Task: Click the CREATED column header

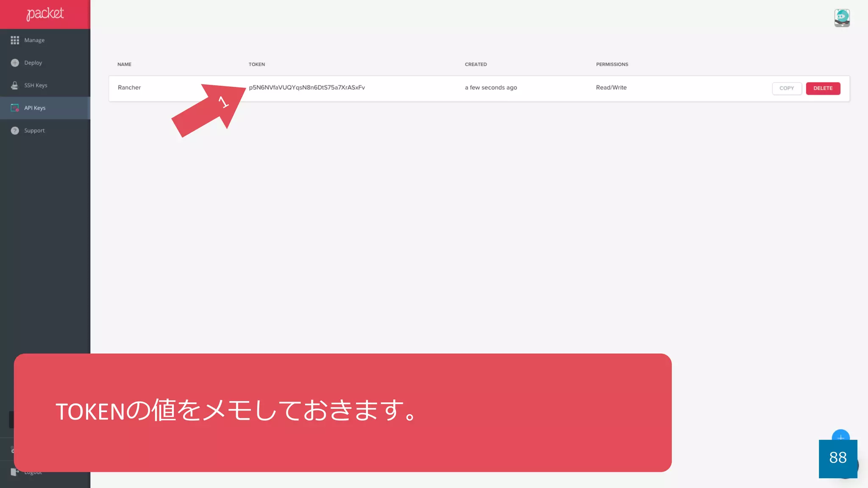Action: pyautogui.click(x=476, y=64)
